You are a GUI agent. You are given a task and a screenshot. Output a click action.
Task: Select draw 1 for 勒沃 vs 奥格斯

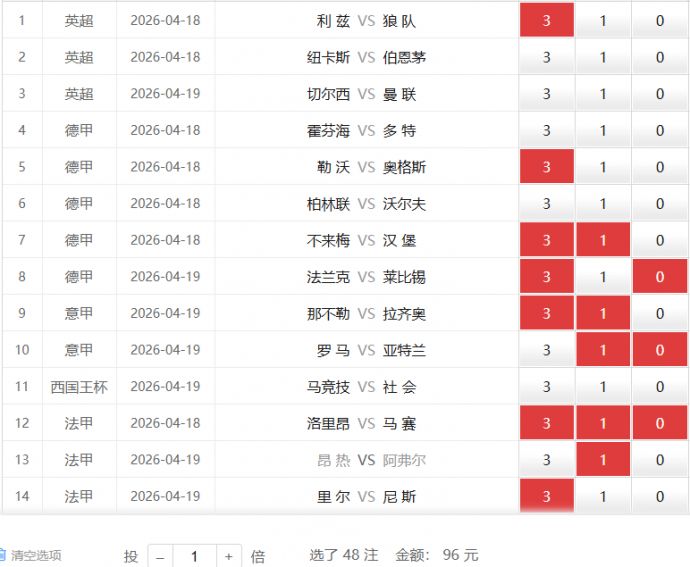[x=603, y=167]
